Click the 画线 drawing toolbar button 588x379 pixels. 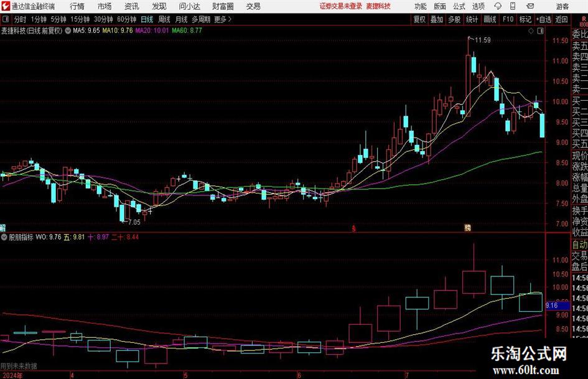pyautogui.click(x=490, y=19)
